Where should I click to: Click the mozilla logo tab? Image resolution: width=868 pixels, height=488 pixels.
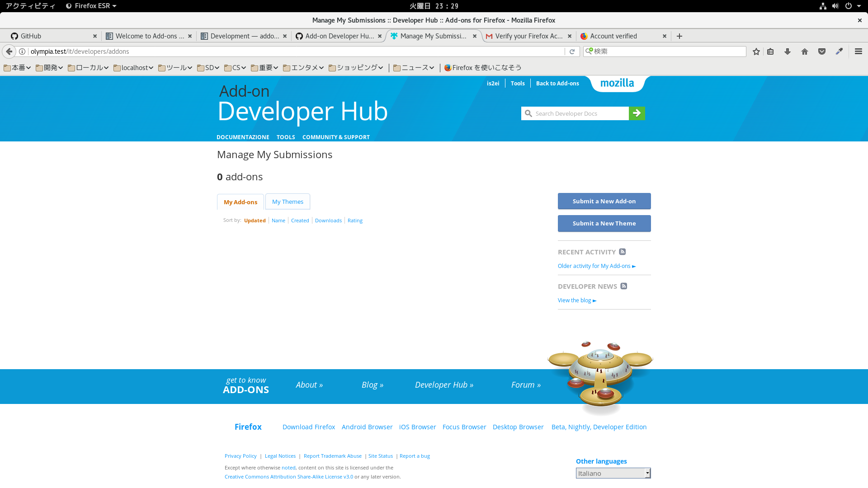[617, 83]
